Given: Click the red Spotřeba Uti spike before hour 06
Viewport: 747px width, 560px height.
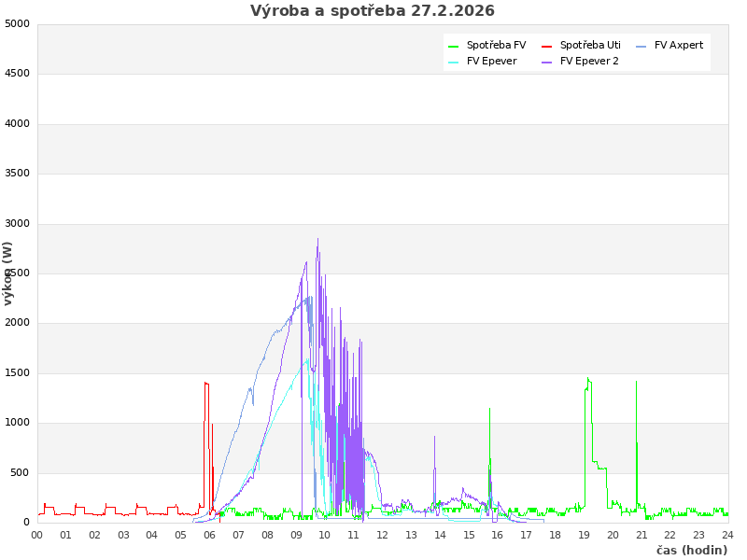Looking at the screenshot, I should click(205, 383).
